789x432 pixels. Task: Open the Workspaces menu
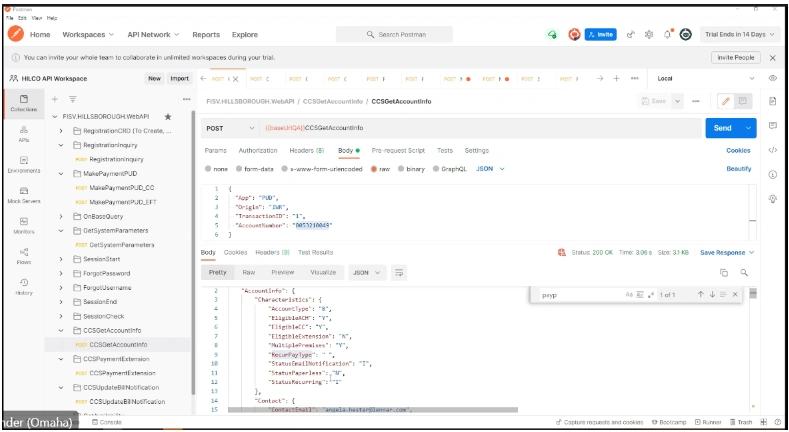88,35
